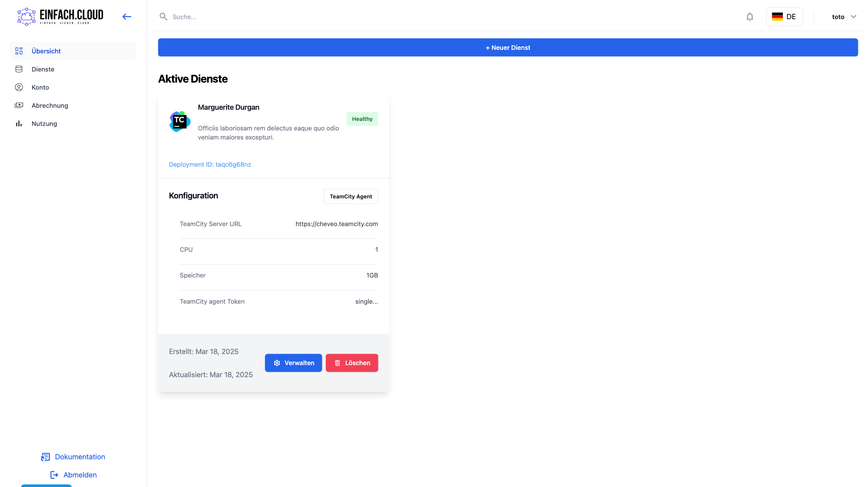Image resolution: width=868 pixels, height=487 pixels.
Task: Click the Deployment ID taqc6g68nz link
Action: pyautogui.click(x=210, y=164)
